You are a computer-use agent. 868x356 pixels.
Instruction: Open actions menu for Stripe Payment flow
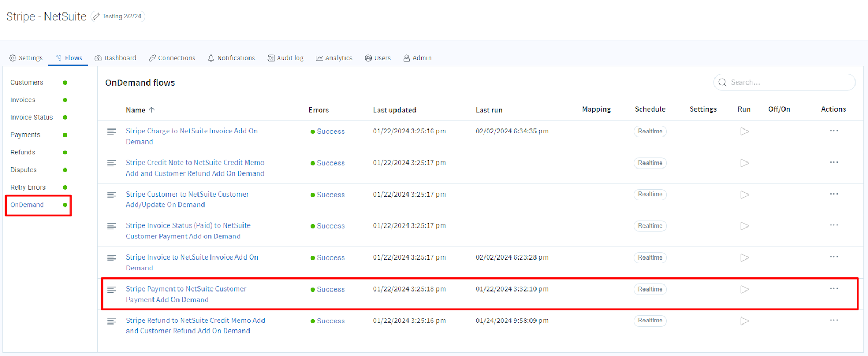(834, 288)
